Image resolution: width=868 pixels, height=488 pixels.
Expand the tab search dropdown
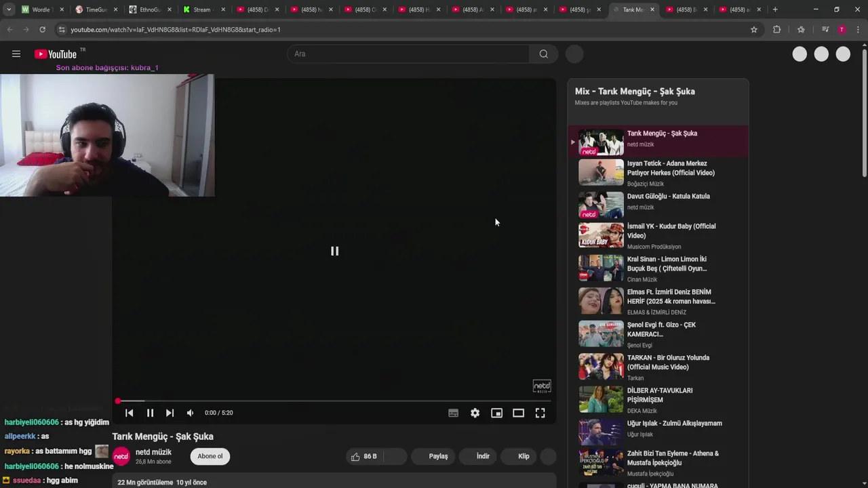pos(9,9)
